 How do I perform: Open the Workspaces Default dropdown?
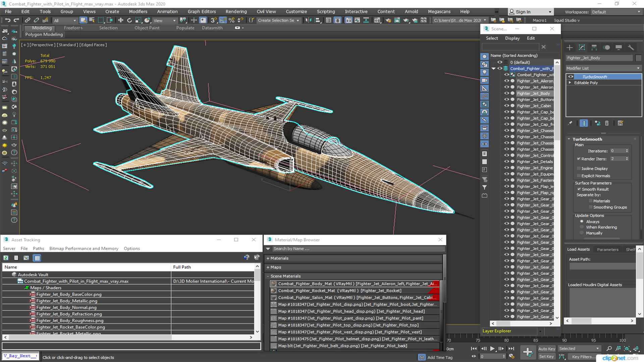[616, 12]
